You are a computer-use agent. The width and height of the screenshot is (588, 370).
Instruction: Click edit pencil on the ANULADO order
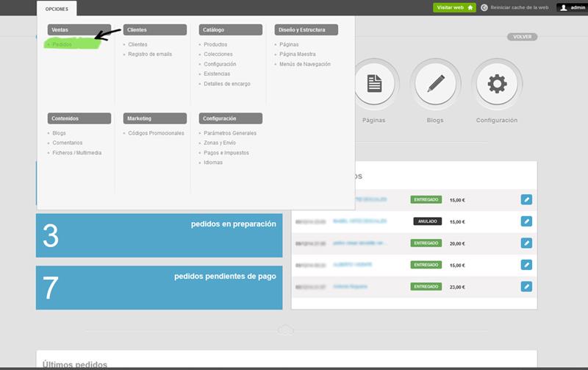pyautogui.click(x=526, y=221)
